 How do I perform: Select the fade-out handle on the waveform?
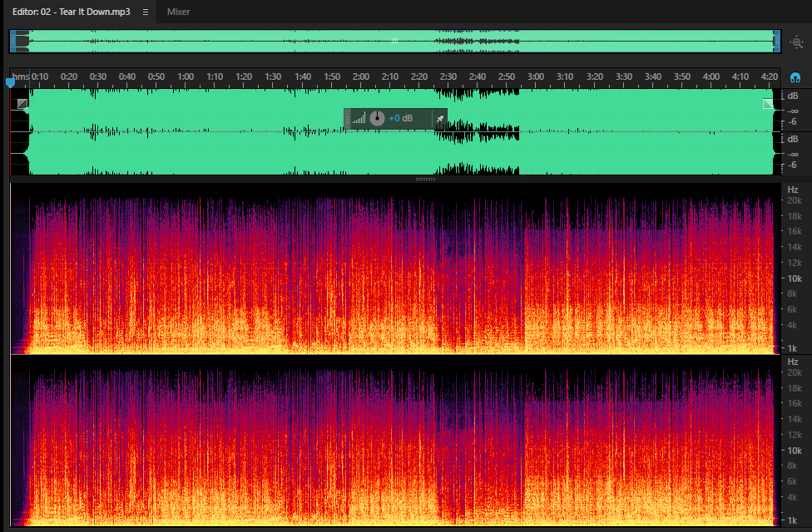click(768, 104)
